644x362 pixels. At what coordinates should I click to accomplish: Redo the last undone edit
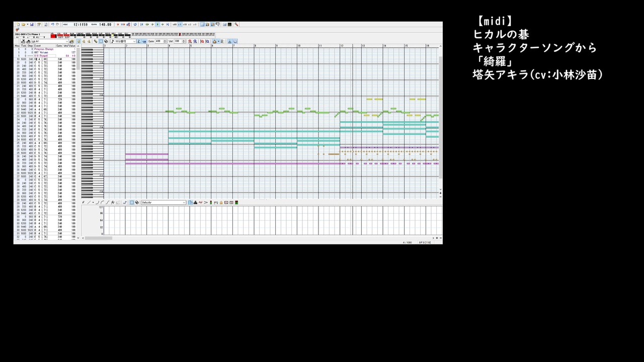(x=57, y=24)
